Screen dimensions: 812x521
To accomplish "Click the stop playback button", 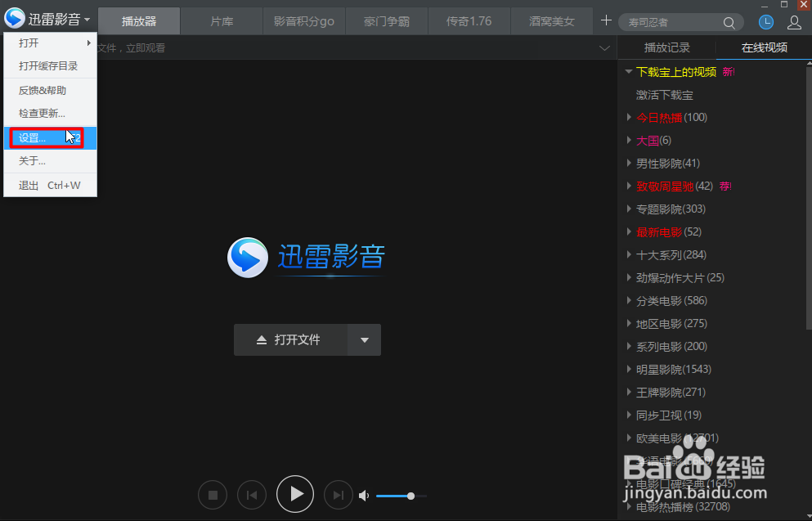I will point(213,496).
